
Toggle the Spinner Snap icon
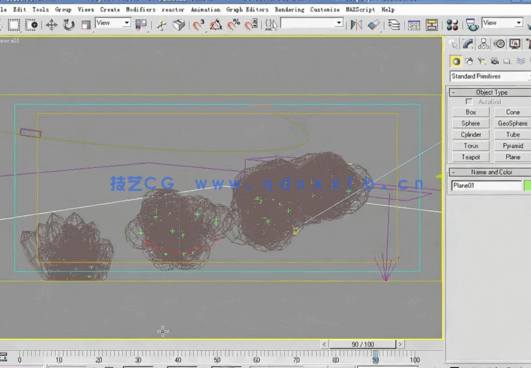pyautogui.click(x=251, y=25)
